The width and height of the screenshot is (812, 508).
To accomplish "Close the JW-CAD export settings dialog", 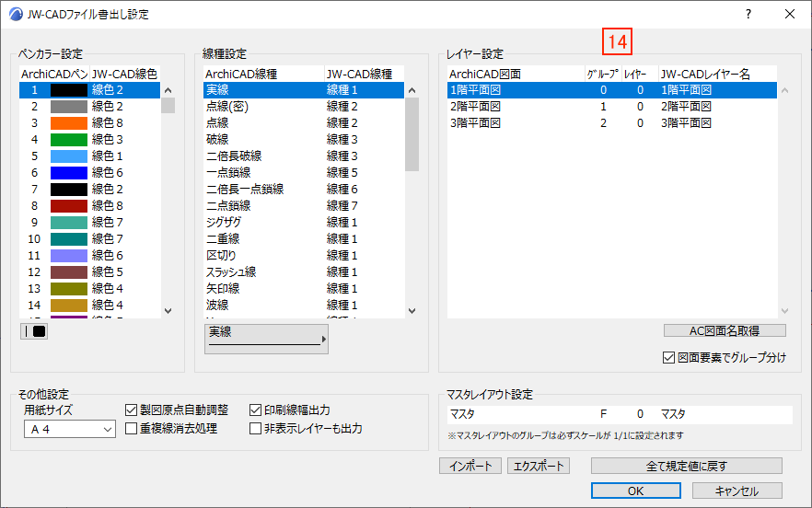I will pyautogui.click(x=790, y=14).
